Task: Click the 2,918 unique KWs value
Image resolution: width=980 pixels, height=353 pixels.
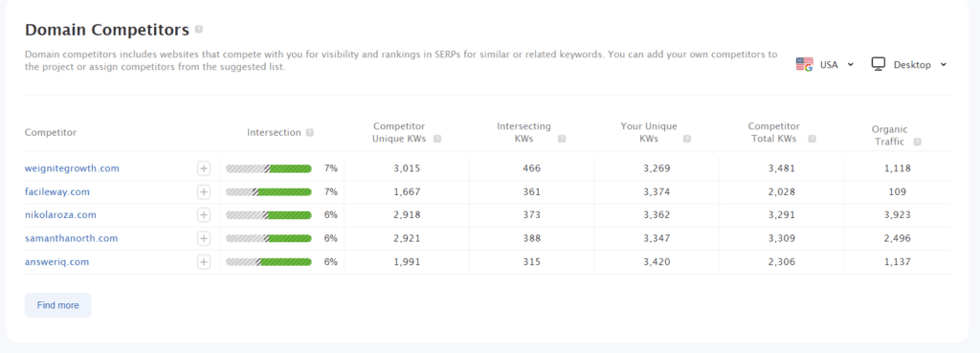Action: [x=407, y=215]
